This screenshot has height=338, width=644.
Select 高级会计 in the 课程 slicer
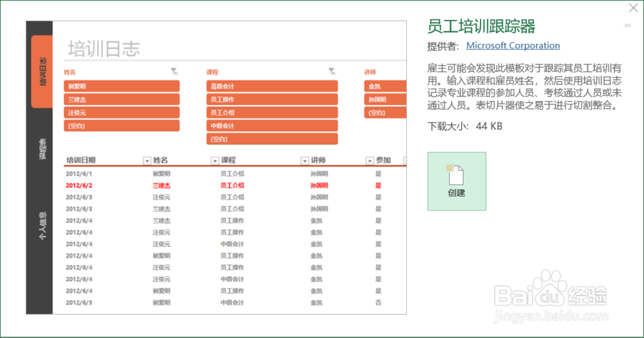click(272, 86)
